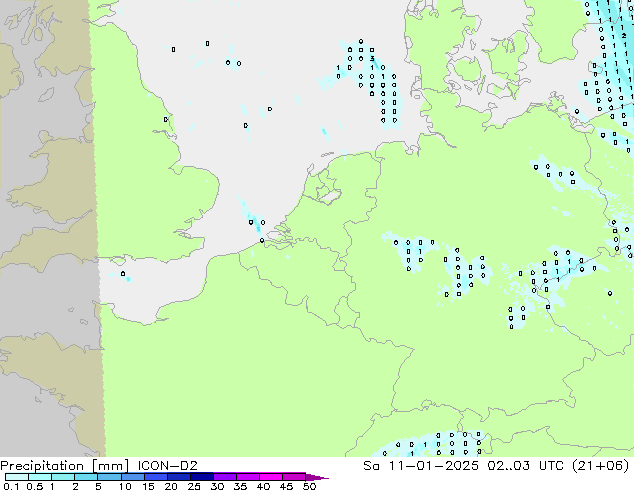
Task: Select the 40–45 mm magenta legend swatch
Action: pyautogui.click(x=271, y=477)
